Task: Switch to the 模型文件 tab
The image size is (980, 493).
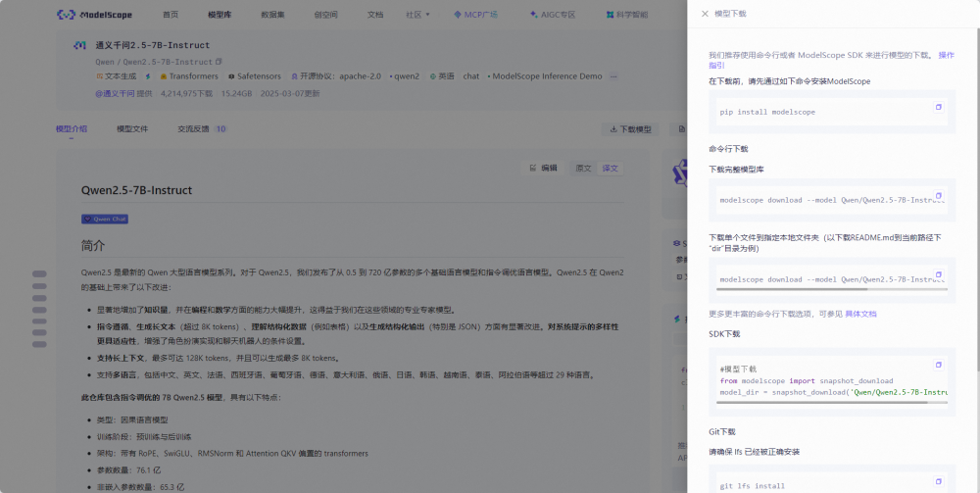Action: point(132,129)
